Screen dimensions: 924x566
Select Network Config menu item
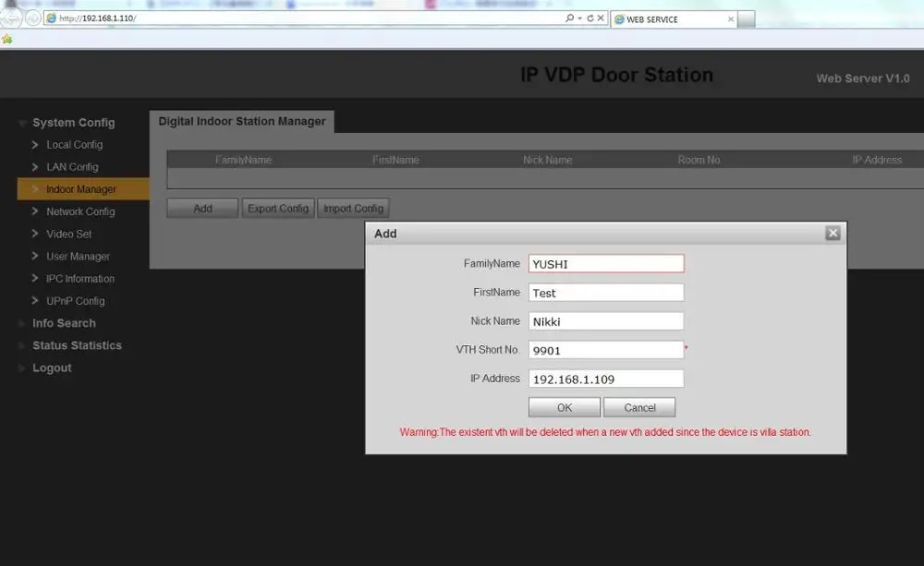[80, 211]
